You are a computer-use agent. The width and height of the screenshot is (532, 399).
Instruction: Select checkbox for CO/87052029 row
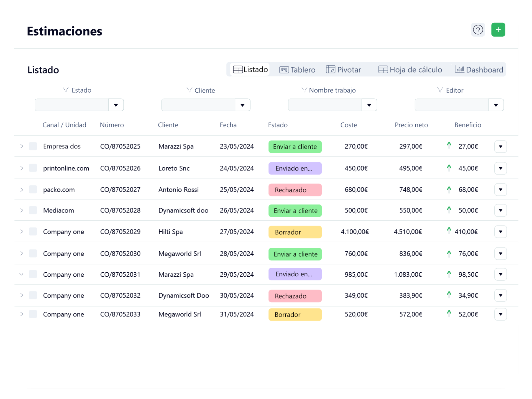[33, 232]
